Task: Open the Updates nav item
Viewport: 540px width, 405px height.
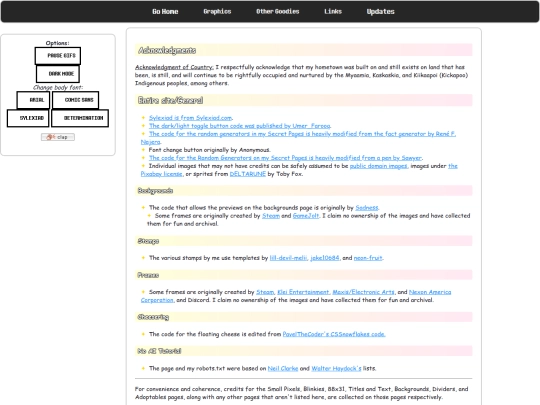Action: [x=381, y=11]
